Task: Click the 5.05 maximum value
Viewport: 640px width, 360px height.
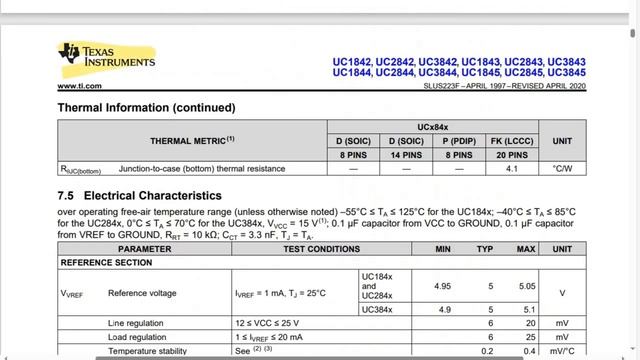Action: (x=527, y=286)
